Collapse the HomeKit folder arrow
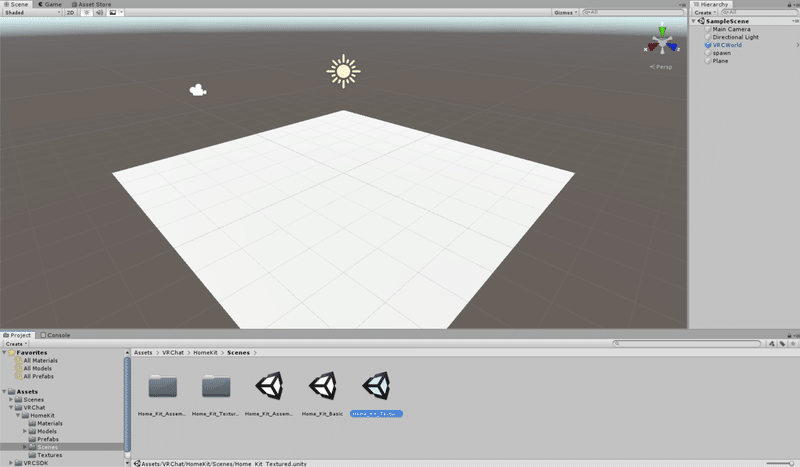 tap(18, 415)
